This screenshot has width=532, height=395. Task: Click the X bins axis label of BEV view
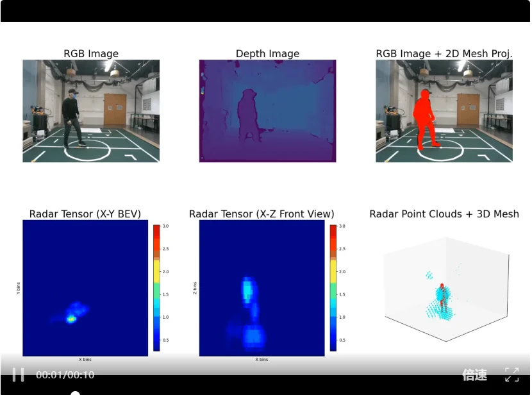click(87, 359)
